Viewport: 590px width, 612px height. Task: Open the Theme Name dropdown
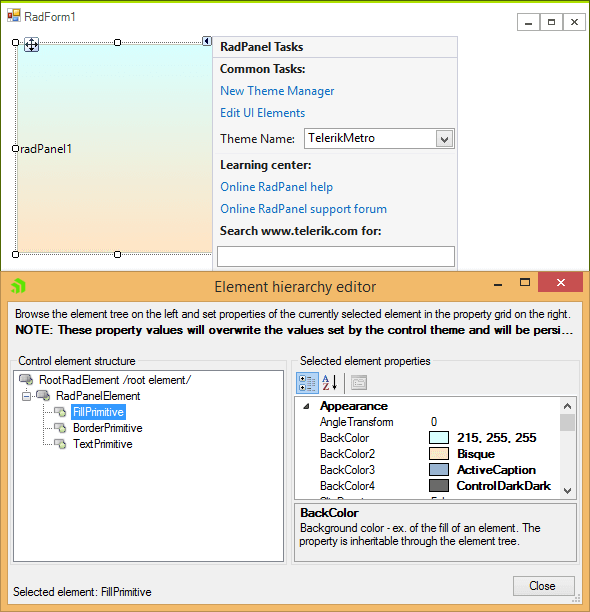click(444, 139)
